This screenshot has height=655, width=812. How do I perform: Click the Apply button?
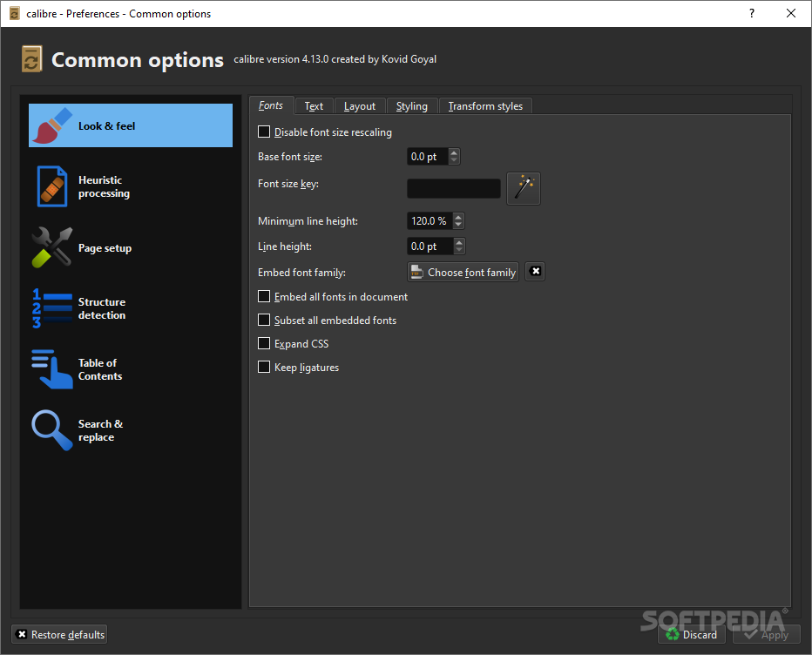[x=767, y=634]
